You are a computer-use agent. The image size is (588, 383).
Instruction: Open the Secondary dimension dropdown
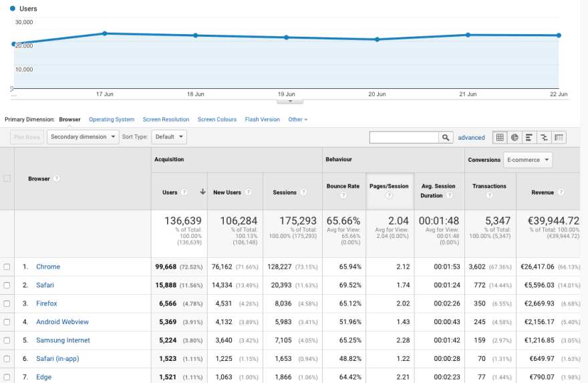pyautogui.click(x=83, y=137)
